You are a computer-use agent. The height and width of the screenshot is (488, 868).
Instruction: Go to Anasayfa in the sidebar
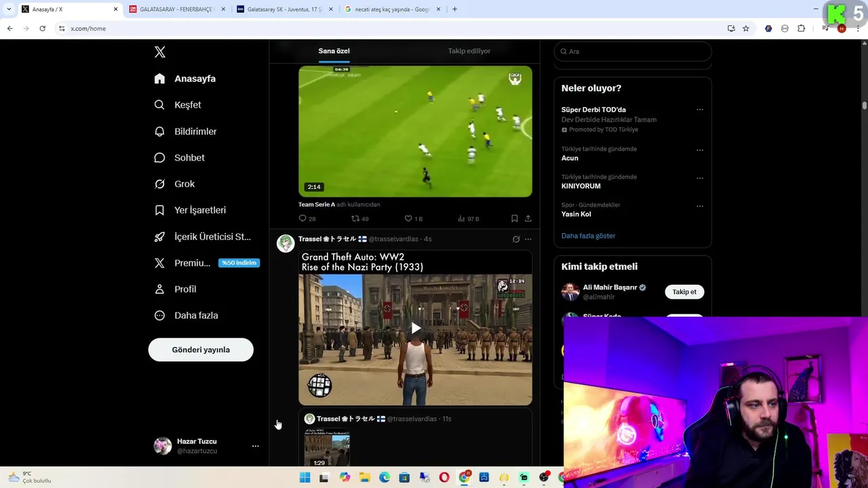(185, 79)
